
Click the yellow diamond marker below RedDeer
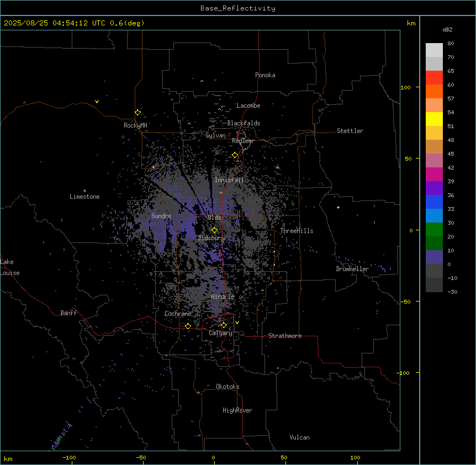point(235,155)
